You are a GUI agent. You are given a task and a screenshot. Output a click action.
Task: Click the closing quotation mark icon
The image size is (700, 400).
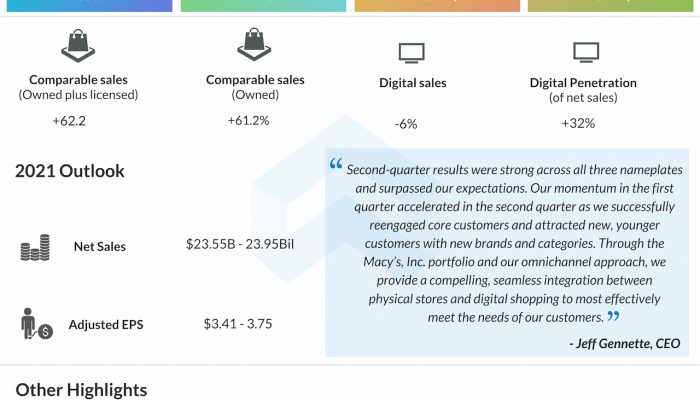(x=613, y=318)
